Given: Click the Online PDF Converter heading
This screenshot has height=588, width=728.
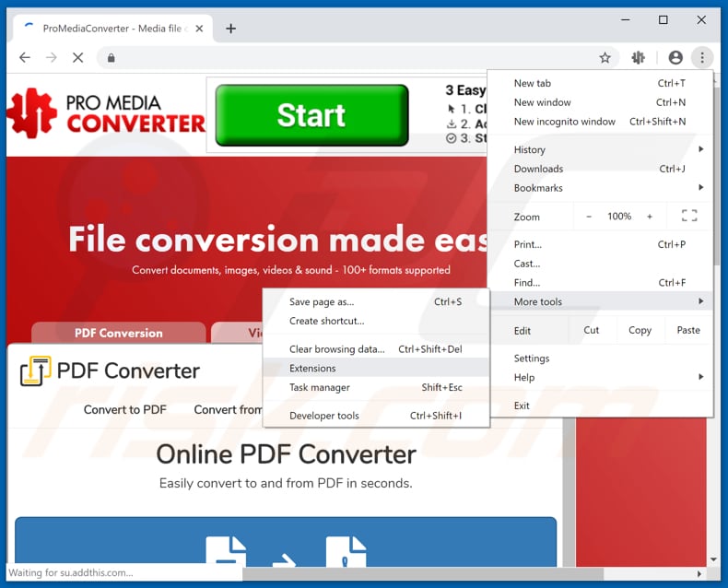Looking at the screenshot, I should [x=286, y=454].
